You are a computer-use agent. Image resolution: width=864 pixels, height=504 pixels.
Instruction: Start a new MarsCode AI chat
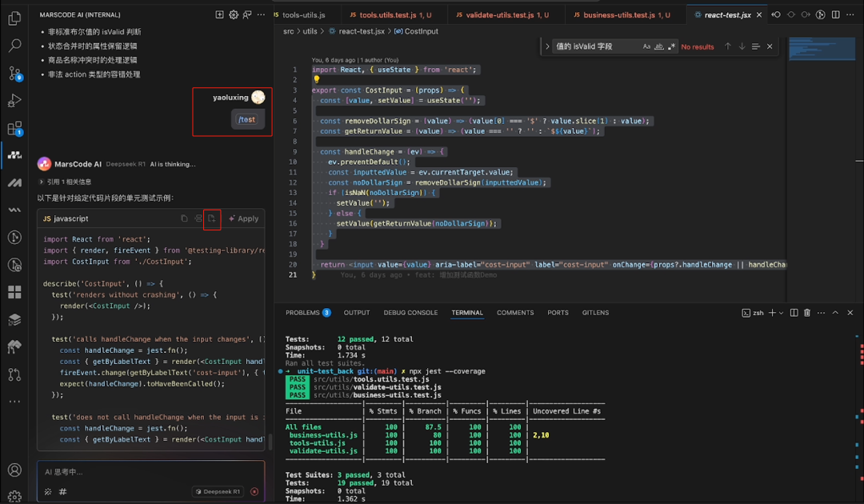219,14
